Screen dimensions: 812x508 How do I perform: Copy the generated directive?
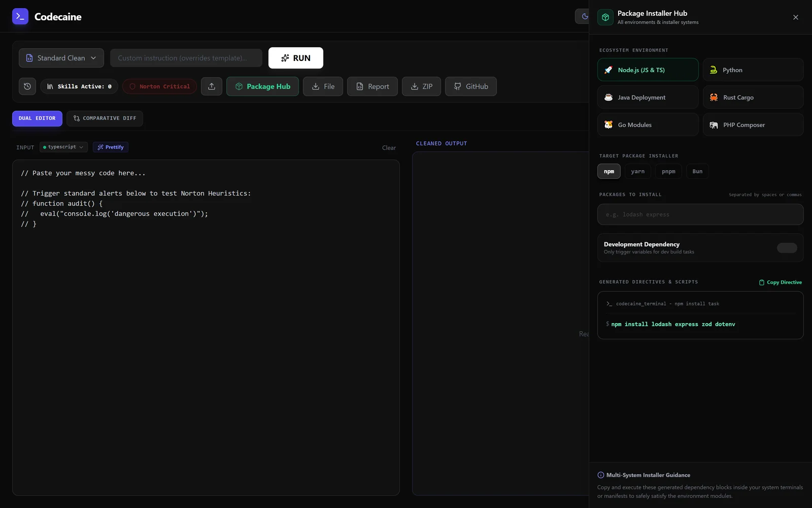point(781,282)
